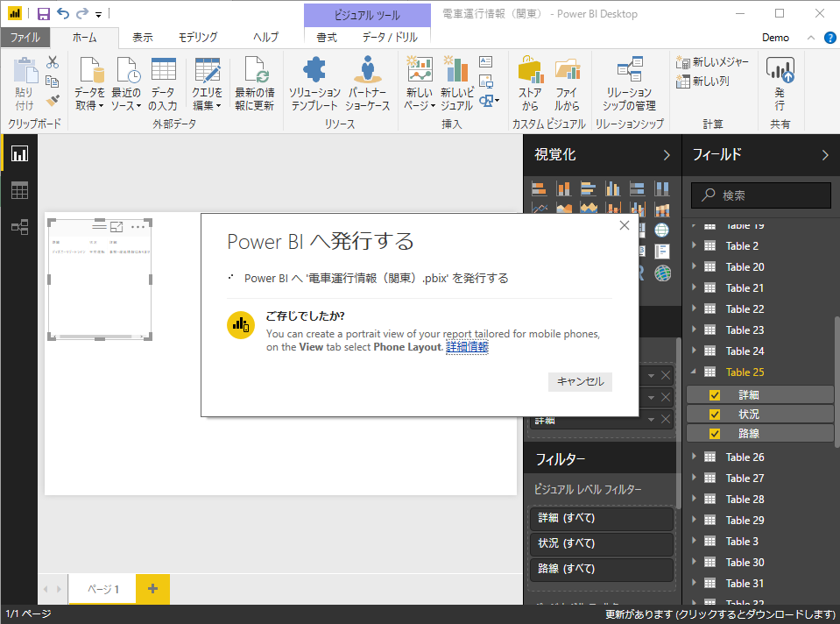Click the キャンセル button in the dialog

coord(580,382)
